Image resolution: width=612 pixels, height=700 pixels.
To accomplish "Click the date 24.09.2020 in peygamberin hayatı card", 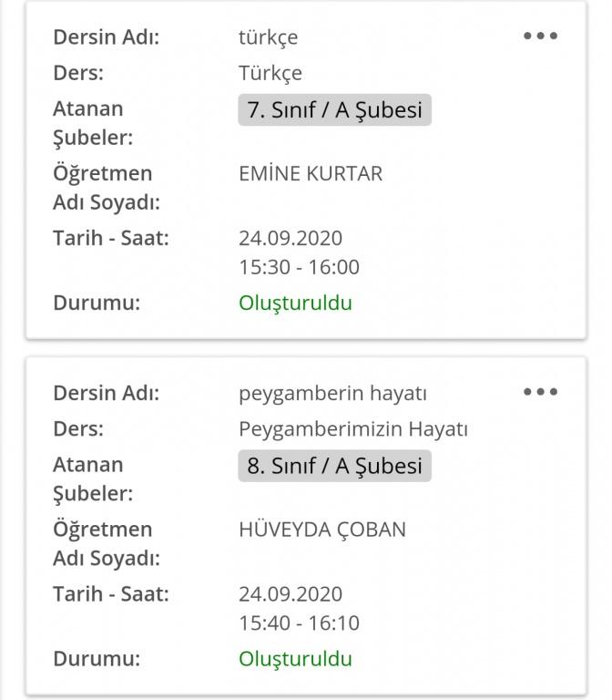I will pos(291,593).
